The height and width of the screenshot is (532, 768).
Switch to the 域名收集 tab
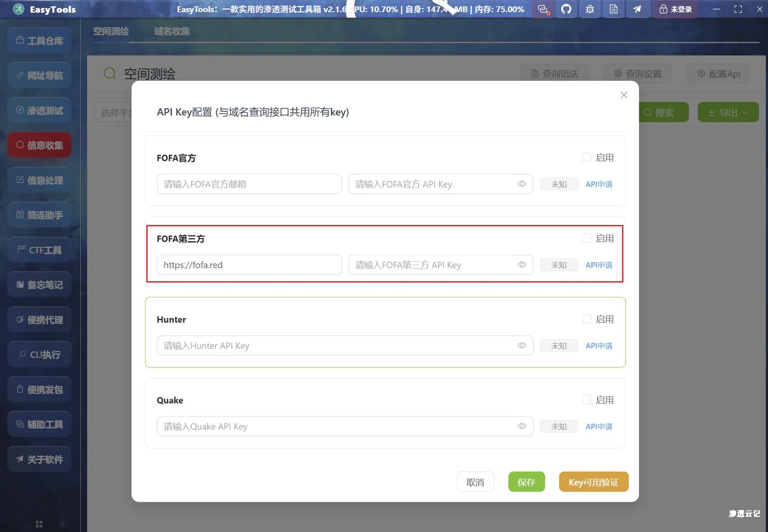(171, 31)
